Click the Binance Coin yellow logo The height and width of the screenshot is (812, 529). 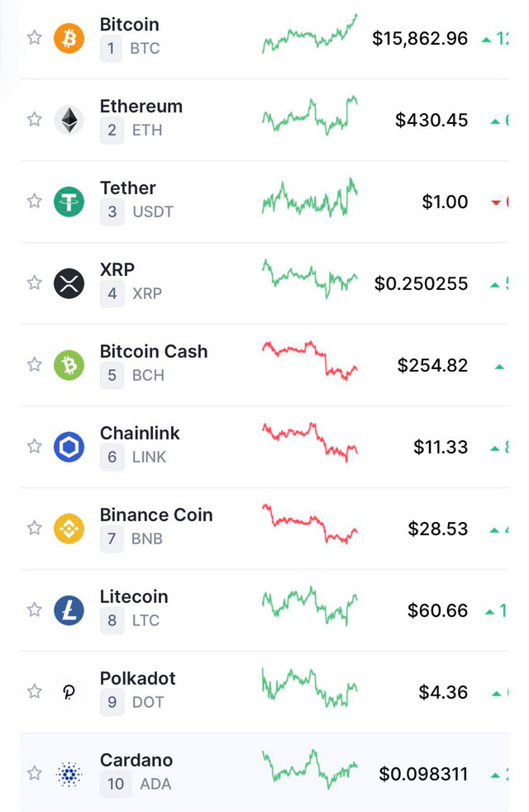(69, 527)
